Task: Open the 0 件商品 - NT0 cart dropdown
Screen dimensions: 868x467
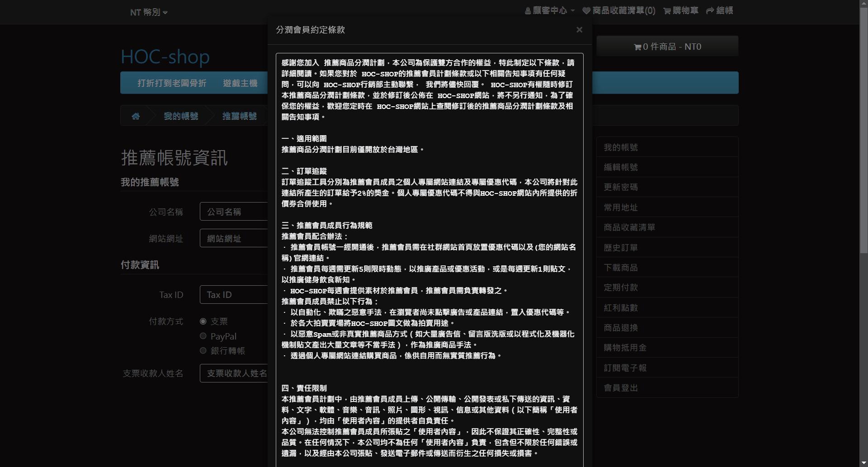Action: click(667, 47)
